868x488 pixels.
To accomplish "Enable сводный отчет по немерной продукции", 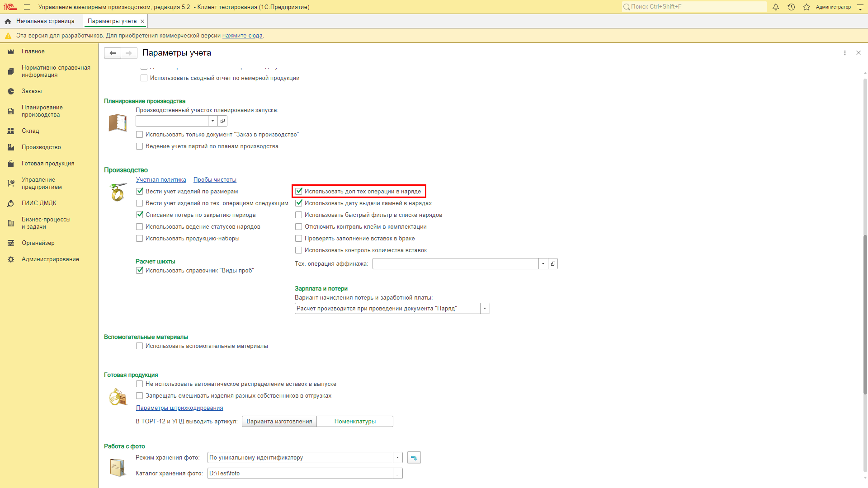I will pos(144,78).
